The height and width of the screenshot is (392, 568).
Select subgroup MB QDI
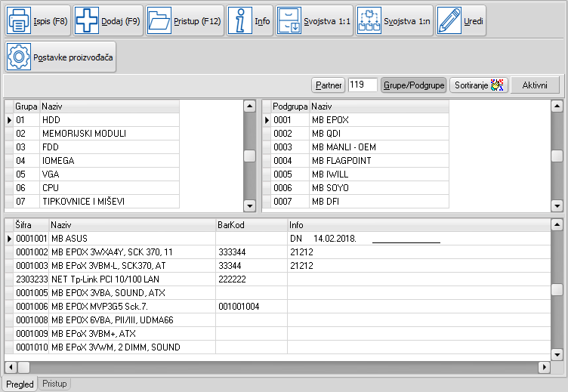tap(356, 134)
